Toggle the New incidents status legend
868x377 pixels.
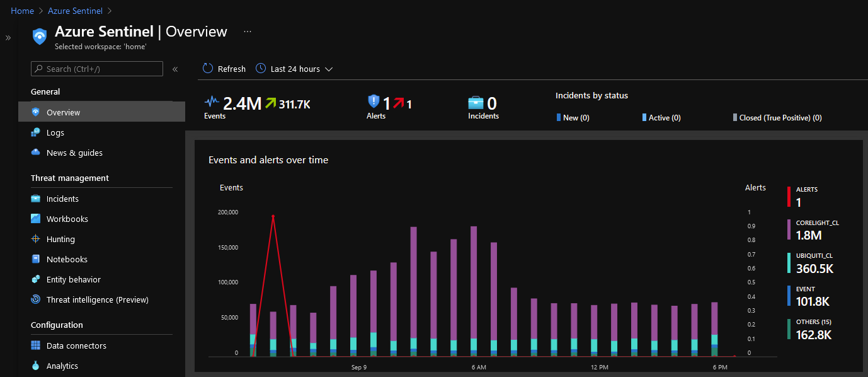click(x=571, y=117)
